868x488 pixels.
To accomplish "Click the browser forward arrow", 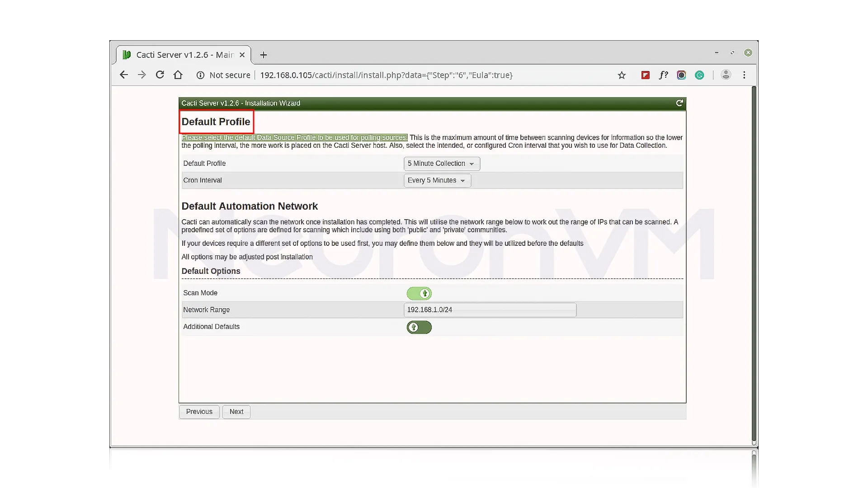I will (142, 75).
